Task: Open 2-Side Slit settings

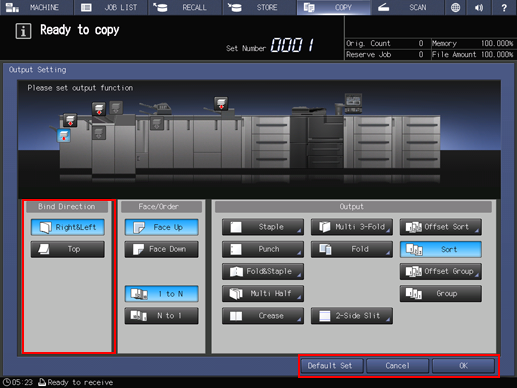Action: click(x=352, y=316)
